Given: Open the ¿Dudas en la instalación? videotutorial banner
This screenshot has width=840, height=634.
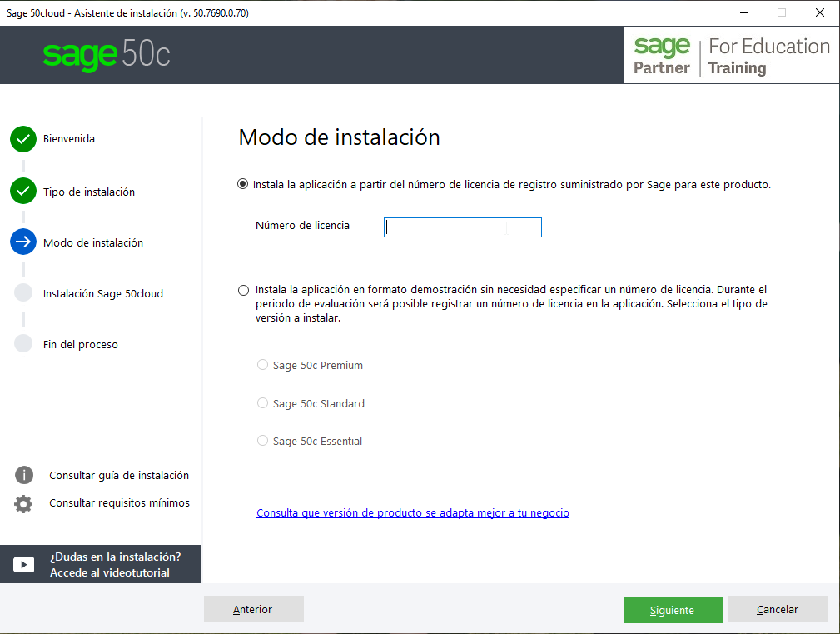Looking at the screenshot, I should pos(101,564).
